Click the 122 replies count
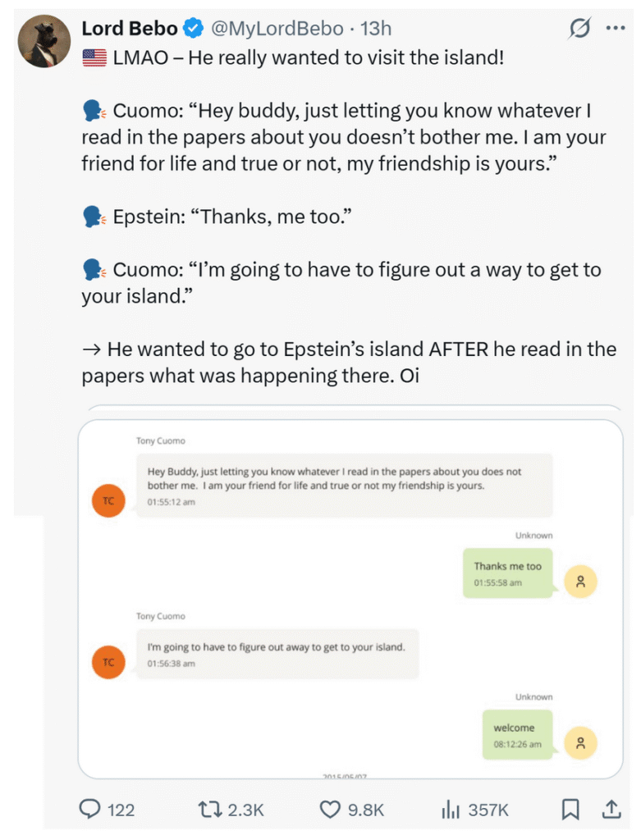This screenshot has height=840, width=641. [x=121, y=810]
